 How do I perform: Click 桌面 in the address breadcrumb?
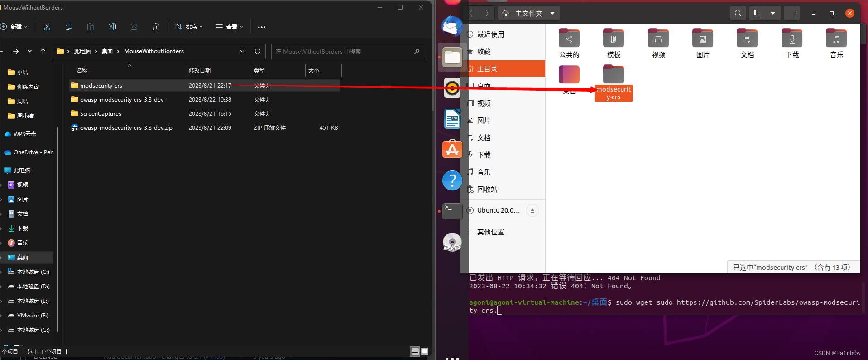tap(107, 51)
